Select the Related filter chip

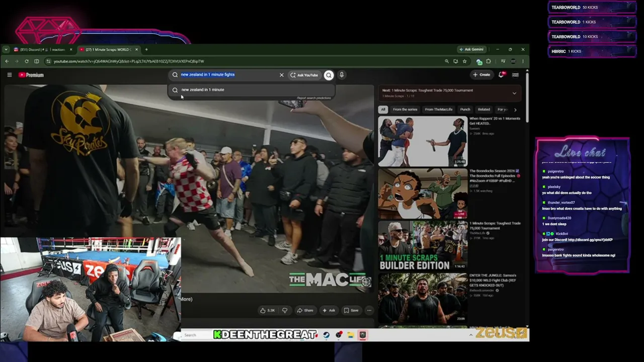point(484,109)
